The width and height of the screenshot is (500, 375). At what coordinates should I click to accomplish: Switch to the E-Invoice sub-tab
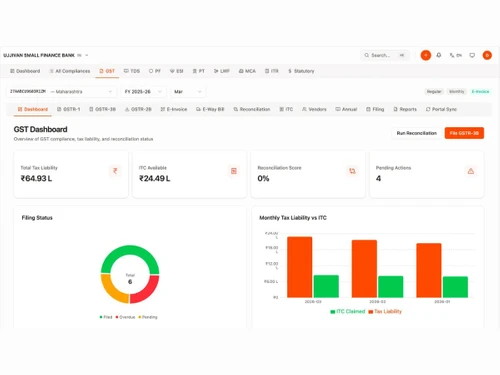coord(174,109)
